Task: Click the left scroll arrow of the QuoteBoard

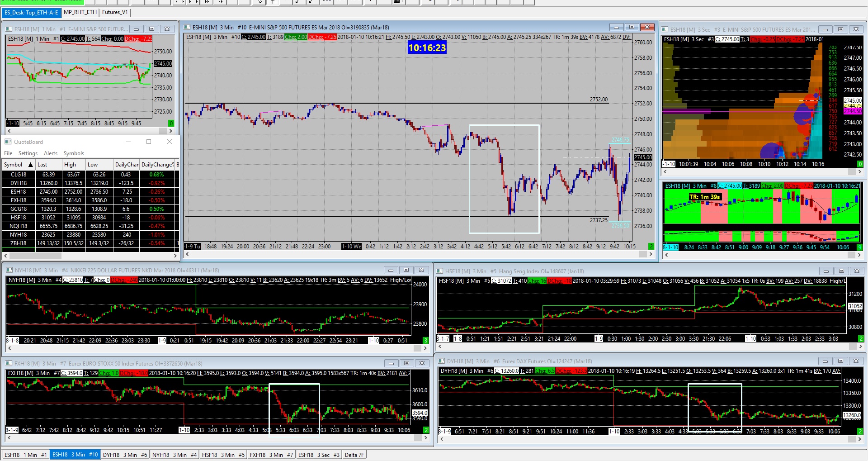Action: pyautogui.click(x=5, y=256)
